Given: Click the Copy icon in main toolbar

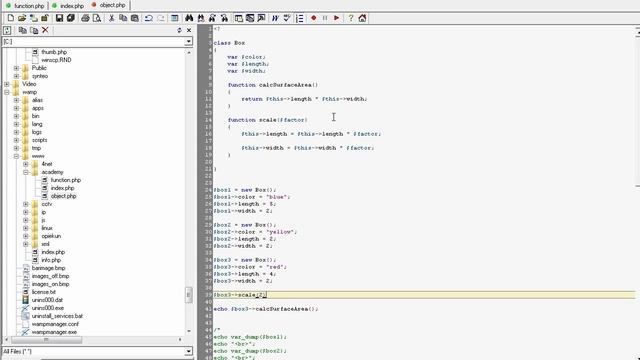Looking at the screenshot, I should pyautogui.click(x=123, y=18).
